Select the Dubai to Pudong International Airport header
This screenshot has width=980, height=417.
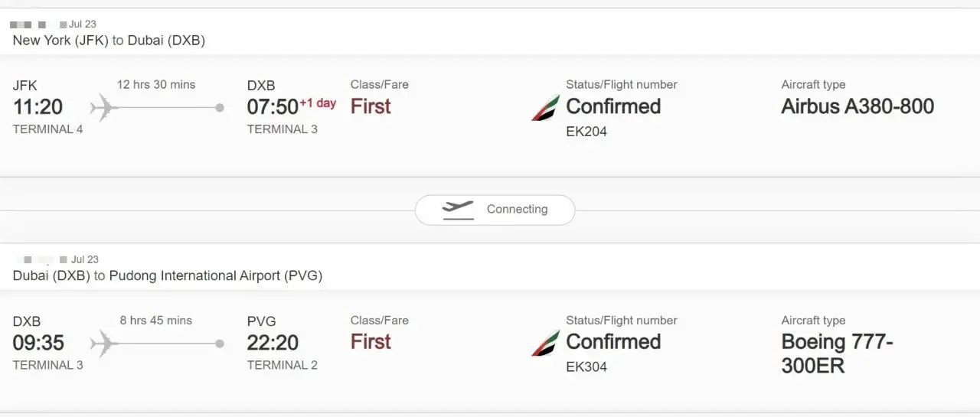pyautogui.click(x=168, y=276)
